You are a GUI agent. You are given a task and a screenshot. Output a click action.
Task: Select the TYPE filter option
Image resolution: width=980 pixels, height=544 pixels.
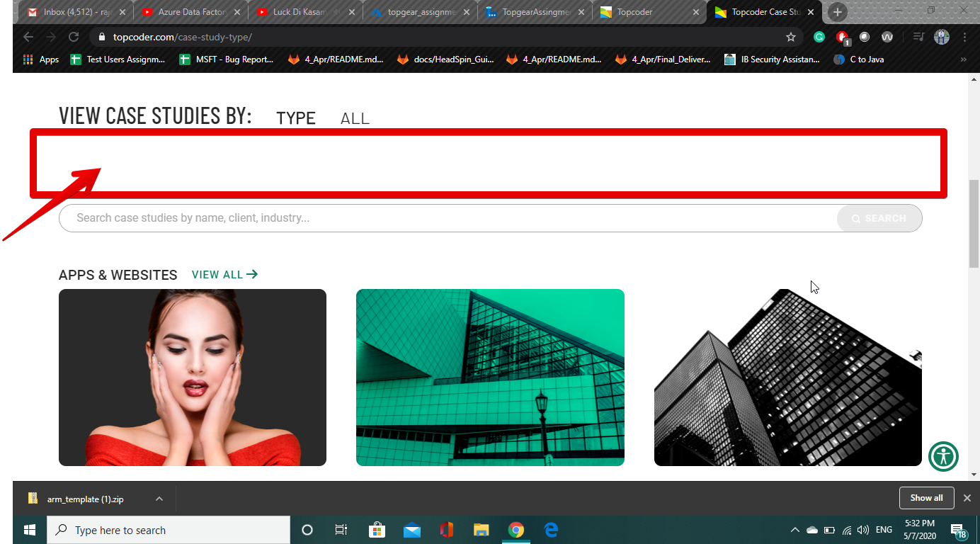pyautogui.click(x=295, y=118)
